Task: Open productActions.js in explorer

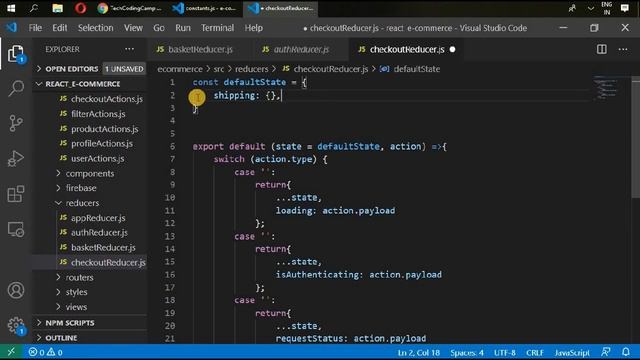Action: click(x=104, y=129)
